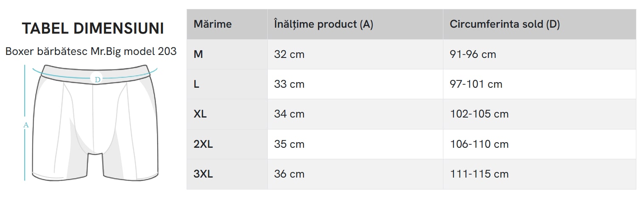The width and height of the screenshot is (644, 201).
Task: Click the 97-101 cm hip circumference cell
Action: pyautogui.click(x=476, y=84)
